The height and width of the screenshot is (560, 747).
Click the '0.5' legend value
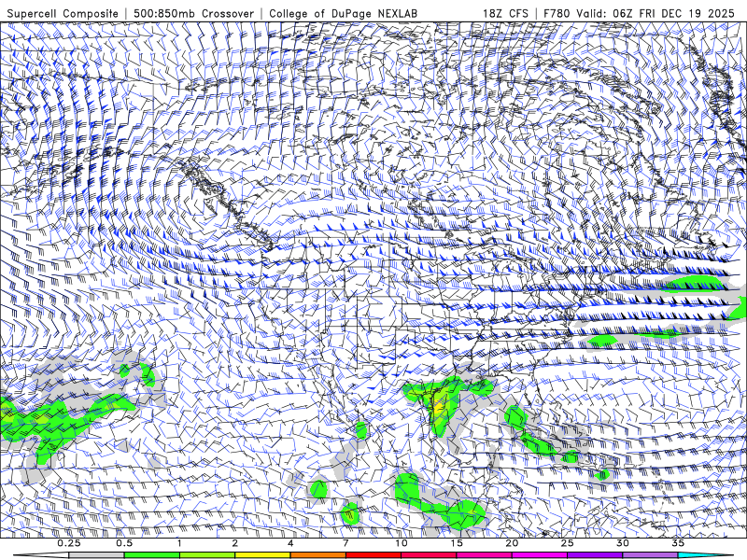tap(124, 543)
